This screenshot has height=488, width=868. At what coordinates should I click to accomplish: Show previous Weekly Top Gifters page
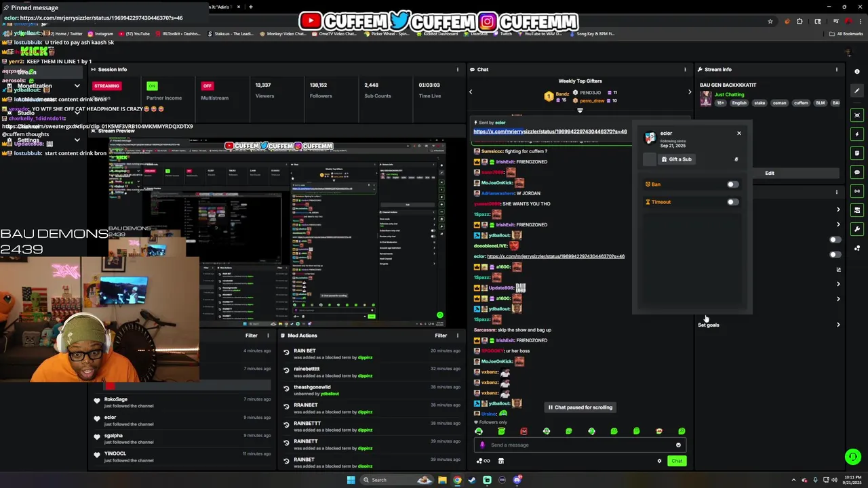pos(471,92)
